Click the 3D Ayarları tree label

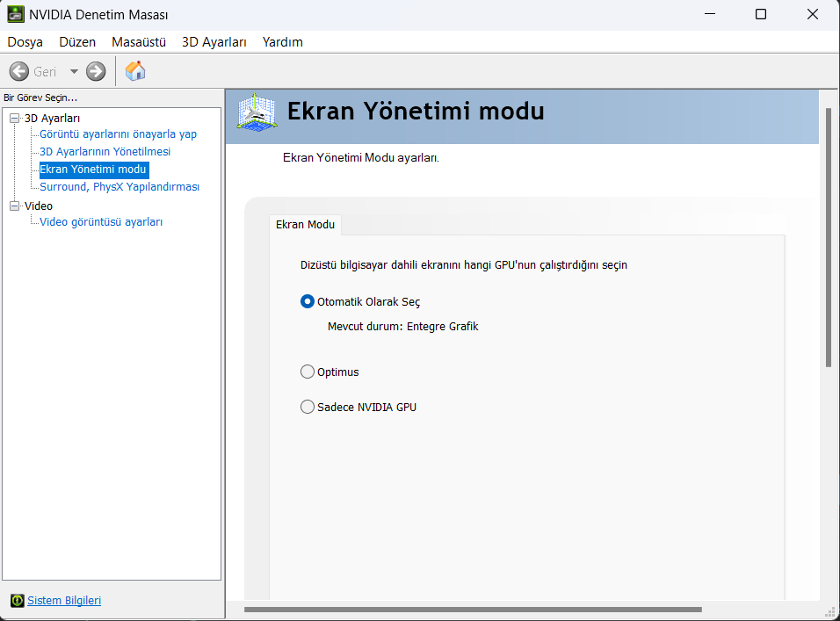point(52,119)
